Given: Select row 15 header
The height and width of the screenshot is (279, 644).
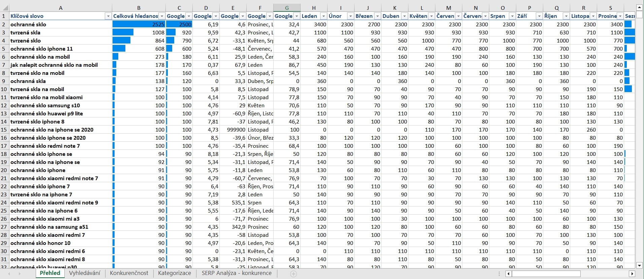Looking at the screenshot, I should pos(4,130).
